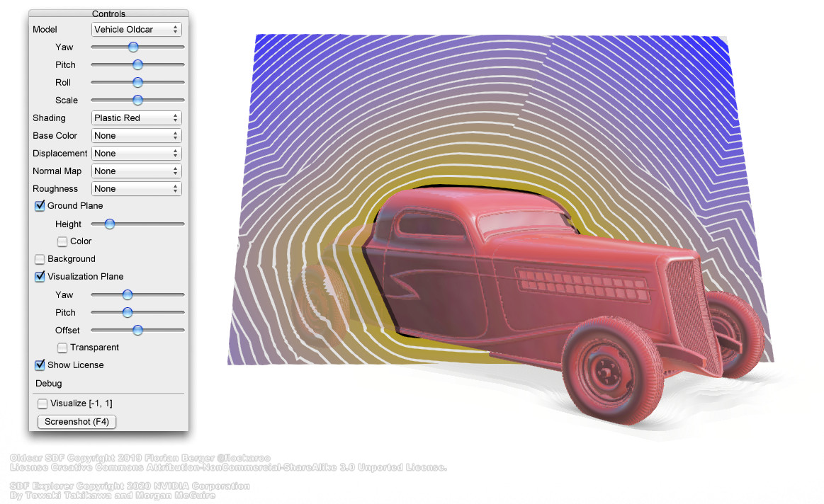This screenshot has height=504, width=824.
Task: Click the car's side window
Action: coord(430,224)
